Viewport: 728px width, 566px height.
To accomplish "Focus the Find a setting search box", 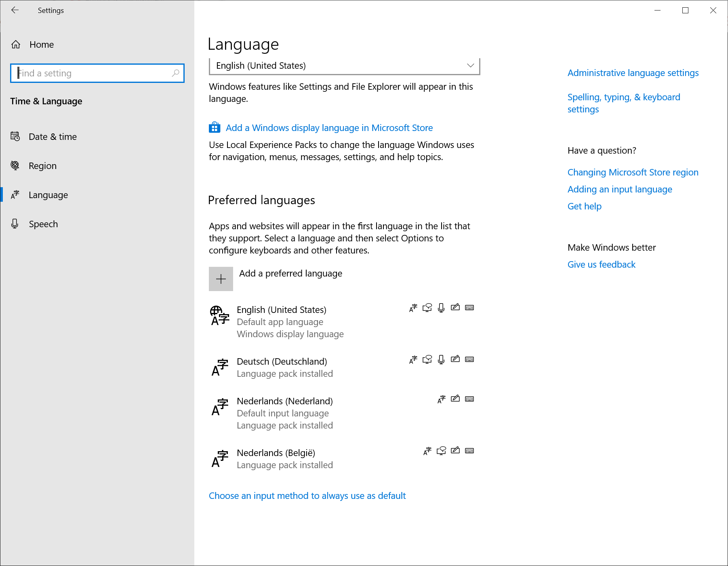I will pyautogui.click(x=97, y=73).
